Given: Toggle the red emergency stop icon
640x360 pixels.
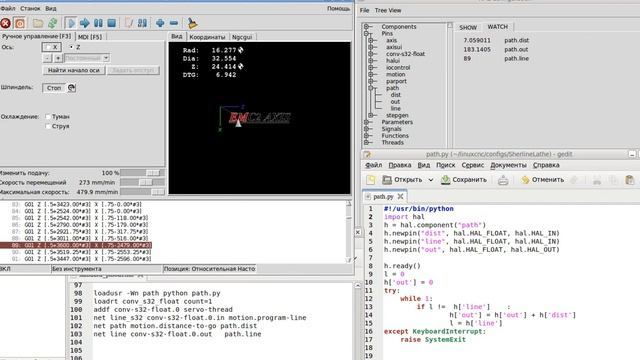Looking at the screenshot, I should 5,23.
